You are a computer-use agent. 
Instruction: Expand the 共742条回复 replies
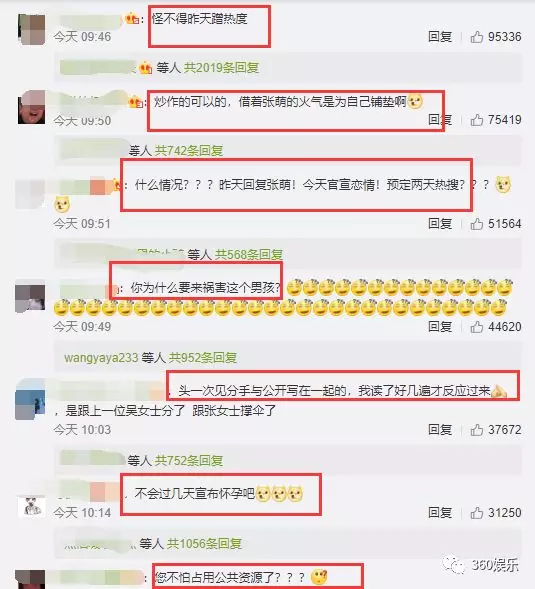pos(189,151)
